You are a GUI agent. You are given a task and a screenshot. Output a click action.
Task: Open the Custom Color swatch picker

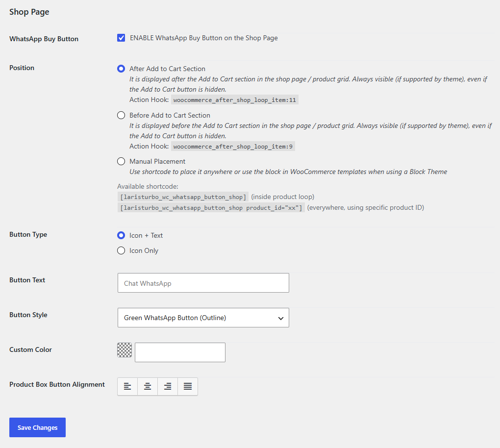coord(125,350)
